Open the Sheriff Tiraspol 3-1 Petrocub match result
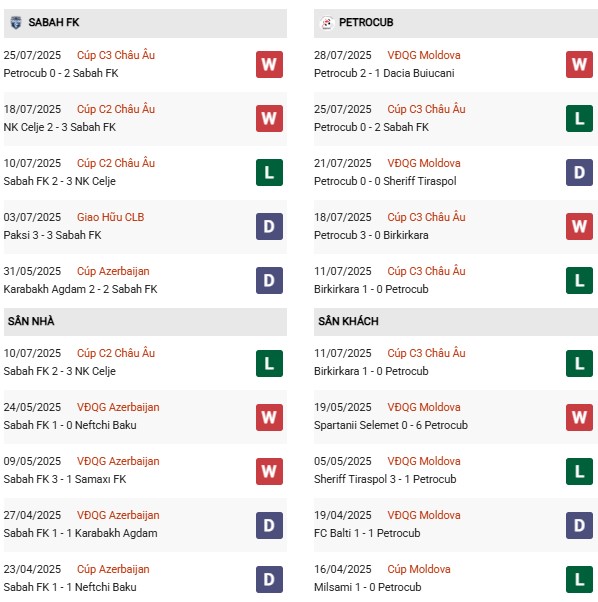The height and width of the screenshot is (602, 598). click(385, 479)
